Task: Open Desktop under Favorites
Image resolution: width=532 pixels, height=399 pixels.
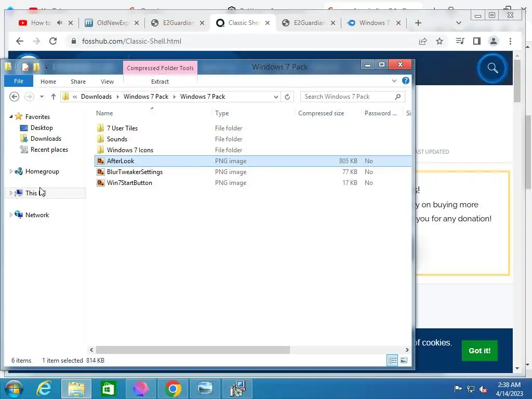Action: tap(42, 128)
